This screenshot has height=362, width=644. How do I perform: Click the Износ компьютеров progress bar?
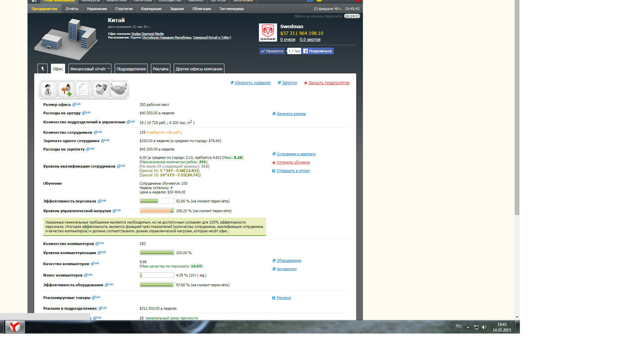(157, 275)
